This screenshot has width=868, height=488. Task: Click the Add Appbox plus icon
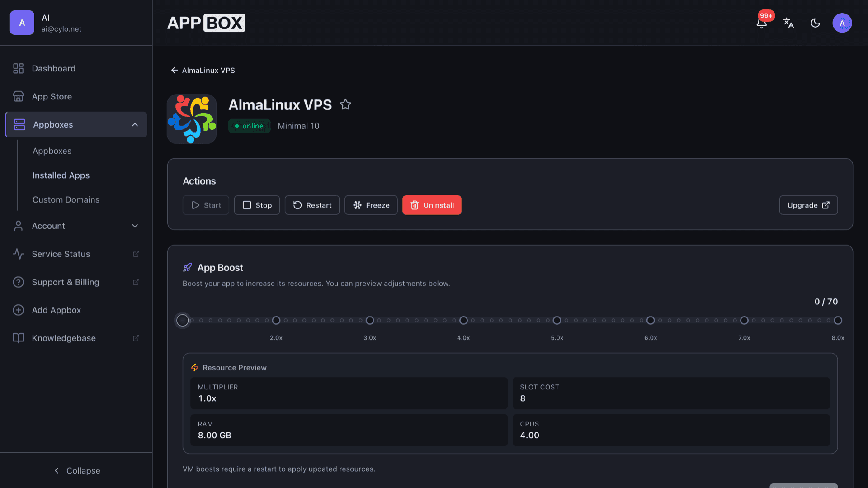click(x=18, y=310)
